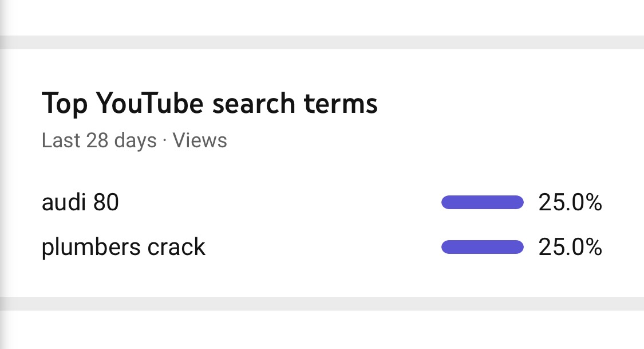Click the shadowed left edge strip
This screenshot has height=349, width=644.
click(3, 174)
